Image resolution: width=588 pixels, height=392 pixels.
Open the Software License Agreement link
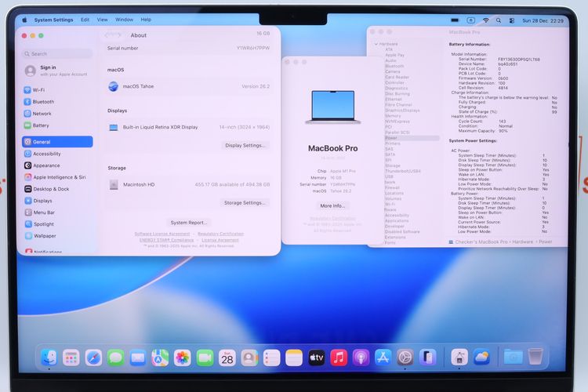(x=162, y=234)
